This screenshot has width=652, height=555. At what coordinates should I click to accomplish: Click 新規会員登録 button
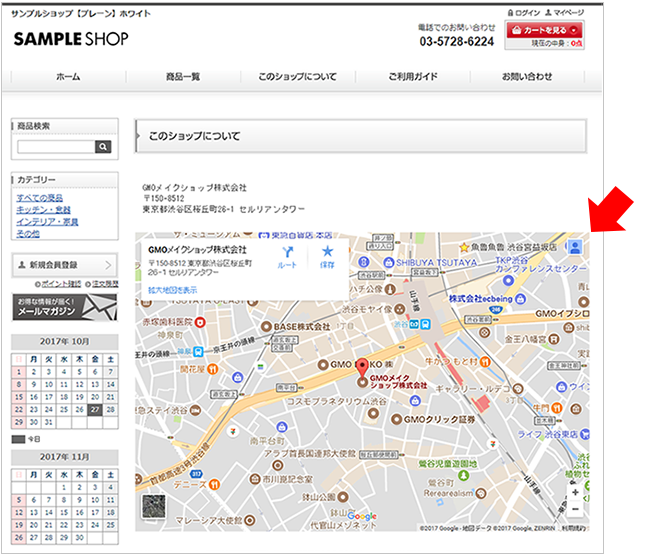[x=64, y=265]
